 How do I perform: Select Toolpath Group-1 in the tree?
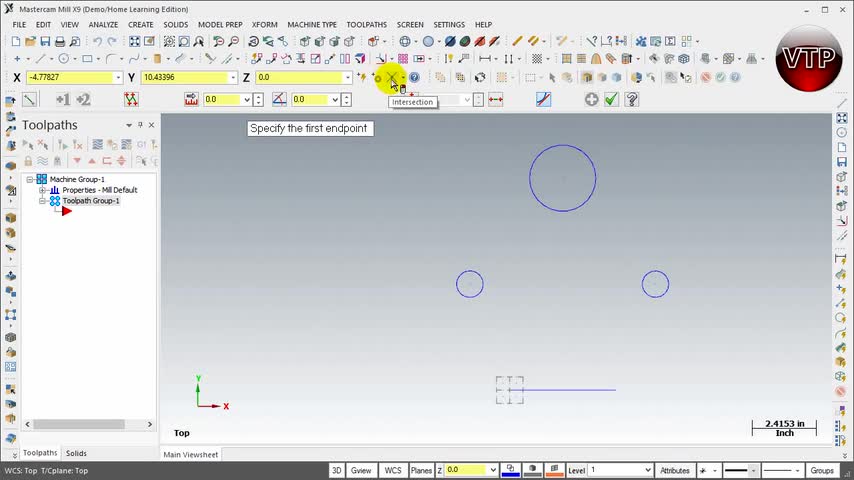point(90,201)
